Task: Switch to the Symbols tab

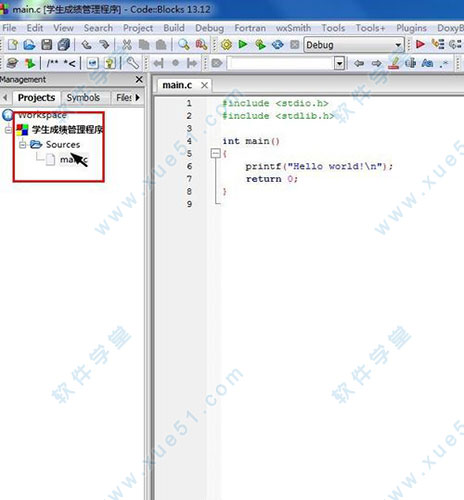Action: [x=83, y=98]
